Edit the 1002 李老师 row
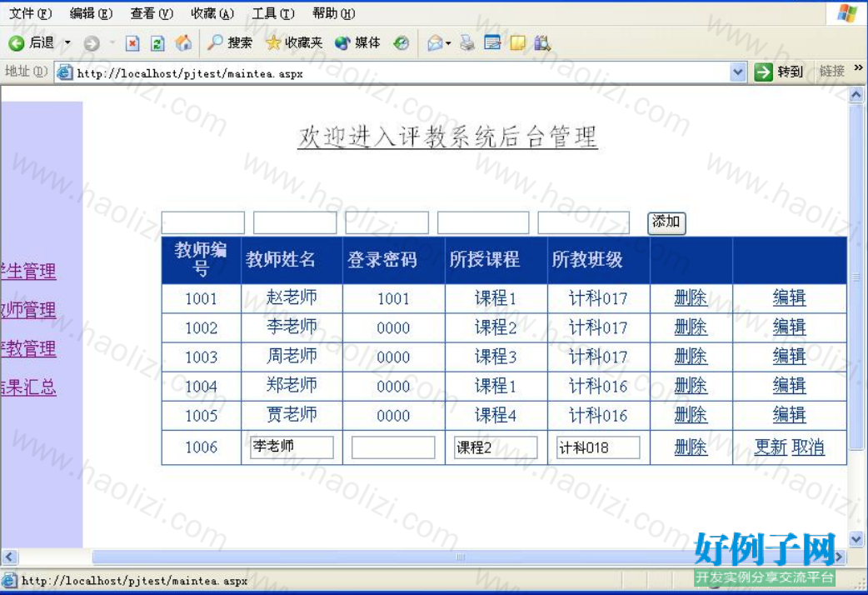The height and width of the screenshot is (595, 868). (x=789, y=327)
